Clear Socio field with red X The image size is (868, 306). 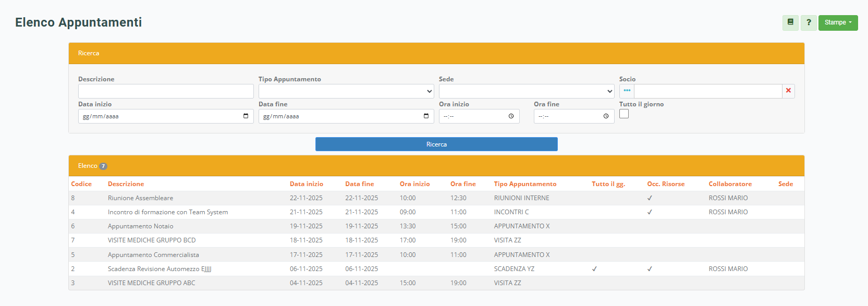click(788, 91)
